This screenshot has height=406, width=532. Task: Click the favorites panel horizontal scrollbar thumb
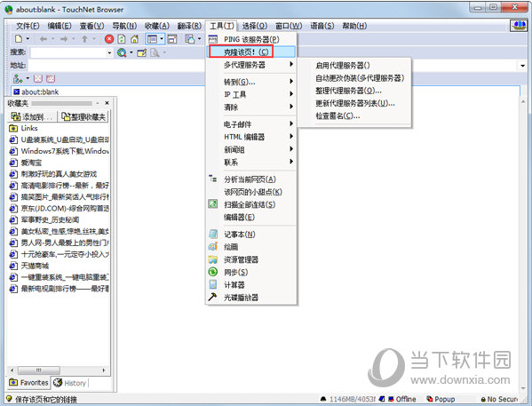(x=39, y=370)
